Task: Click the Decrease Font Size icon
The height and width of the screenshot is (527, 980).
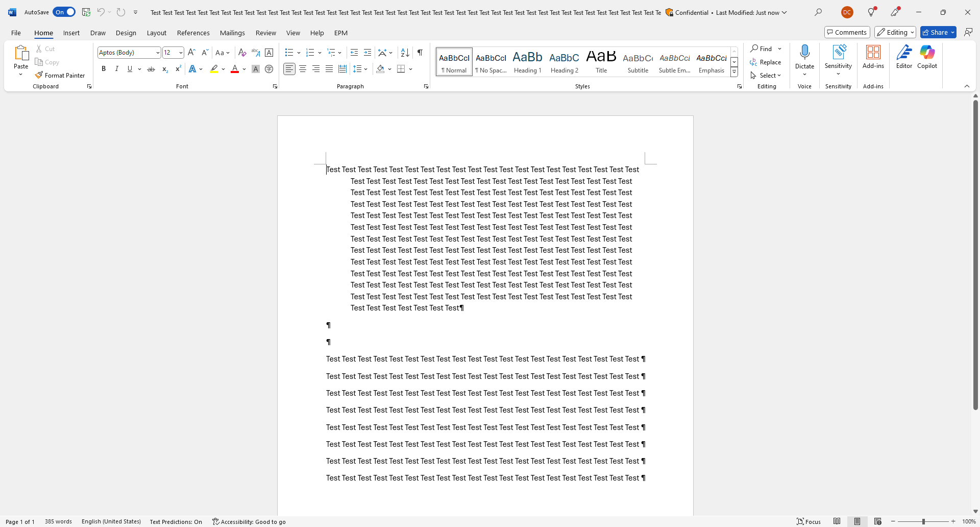Action: pos(205,53)
